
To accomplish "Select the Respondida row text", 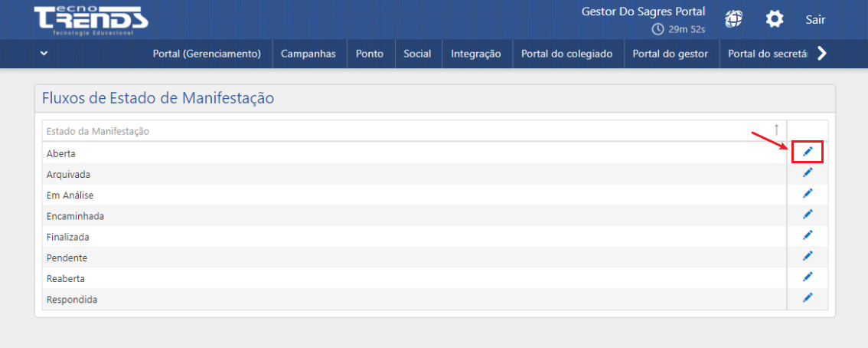I will pos(72,299).
